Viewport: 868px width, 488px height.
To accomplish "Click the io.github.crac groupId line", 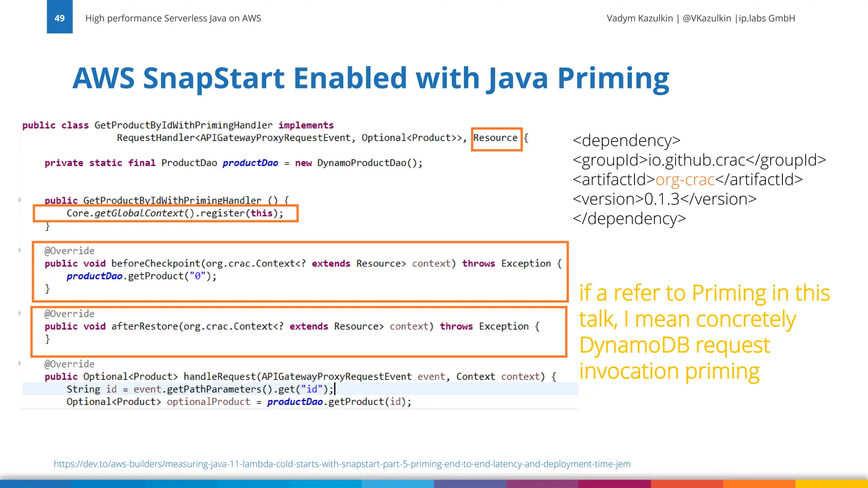I will (x=699, y=160).
